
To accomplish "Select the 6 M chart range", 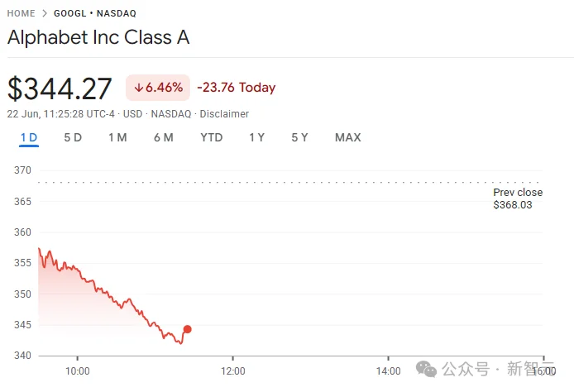I will tap(163, 137).
